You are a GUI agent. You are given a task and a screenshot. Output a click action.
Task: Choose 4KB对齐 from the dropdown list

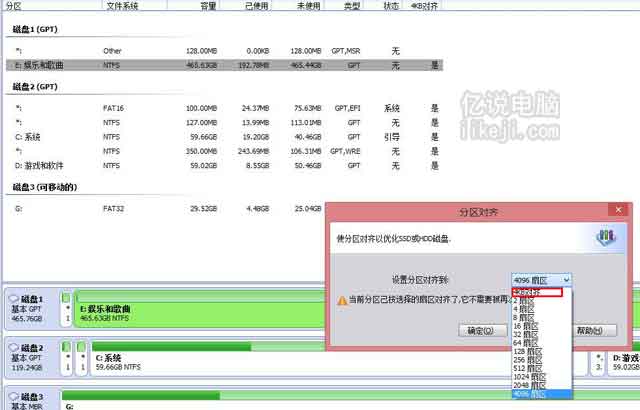(537, 292)
